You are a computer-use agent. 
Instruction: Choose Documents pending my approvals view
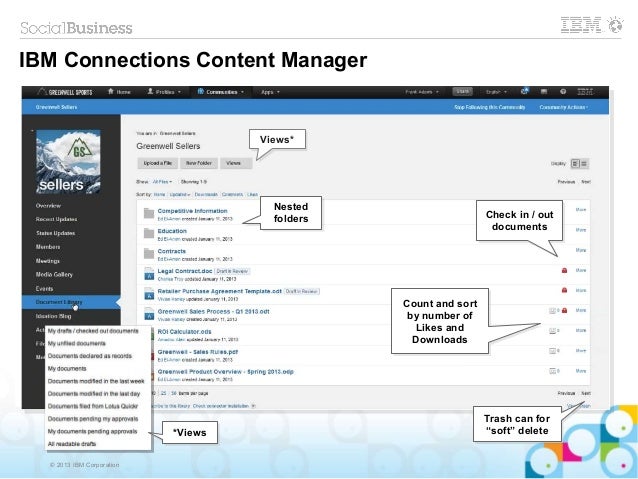93,419
